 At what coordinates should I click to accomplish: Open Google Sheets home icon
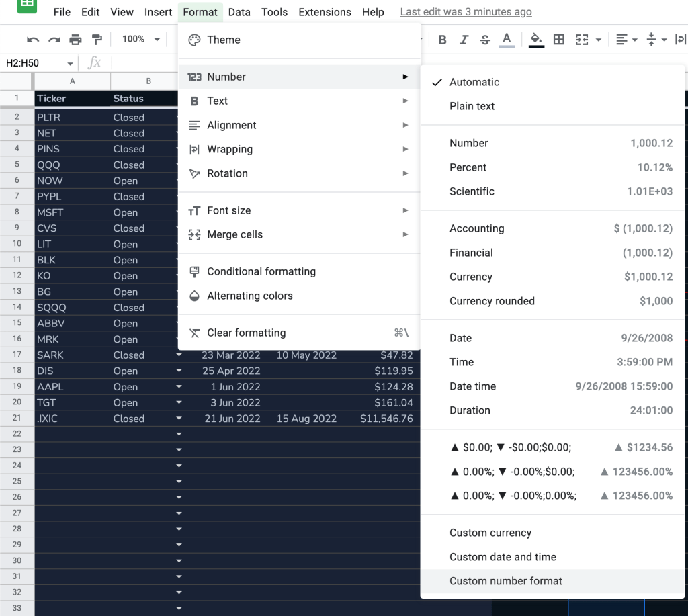click(x=27, y=5)
